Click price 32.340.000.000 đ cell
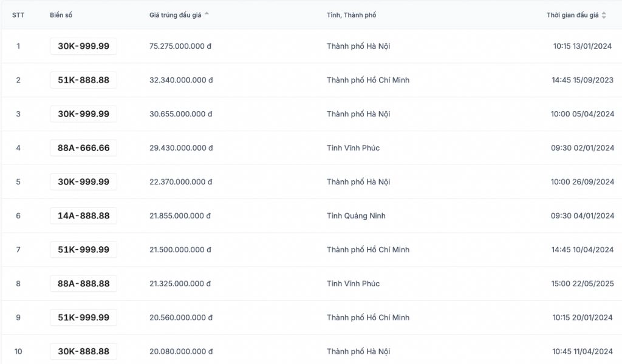The image size is (622, 364). 181,80
